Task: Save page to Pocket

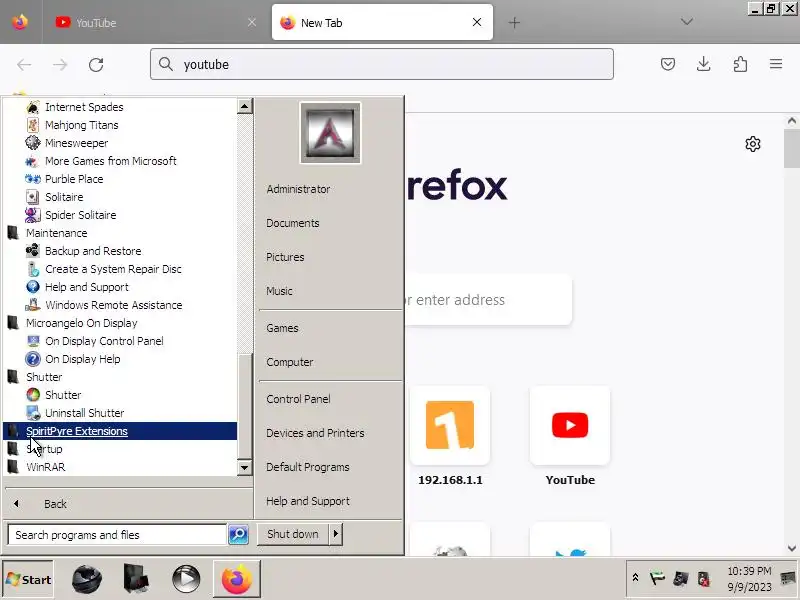Action: (668, 64)
